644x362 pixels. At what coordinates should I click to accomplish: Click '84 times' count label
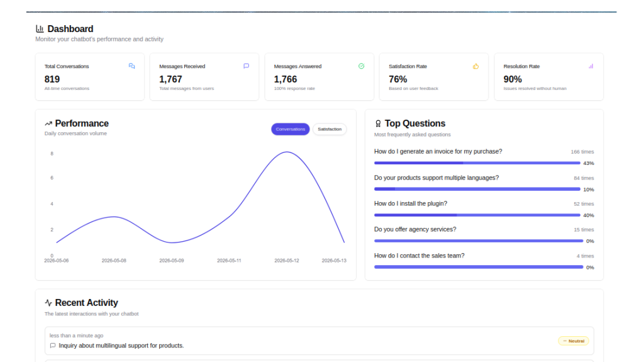pos(584,178)
